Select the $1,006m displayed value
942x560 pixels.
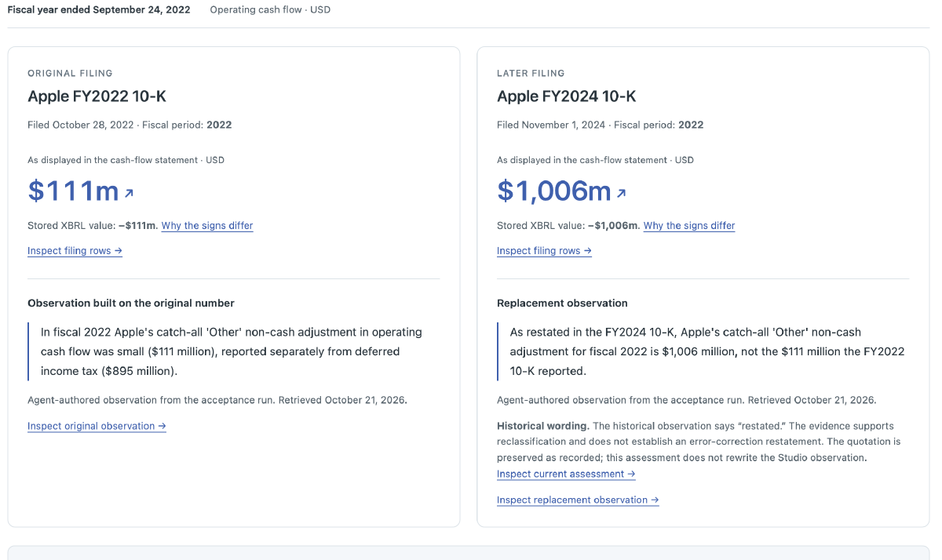coord(554,191)
